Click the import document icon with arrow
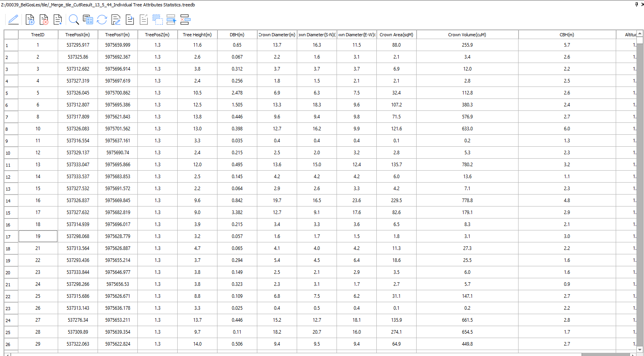 click(130, 20)
